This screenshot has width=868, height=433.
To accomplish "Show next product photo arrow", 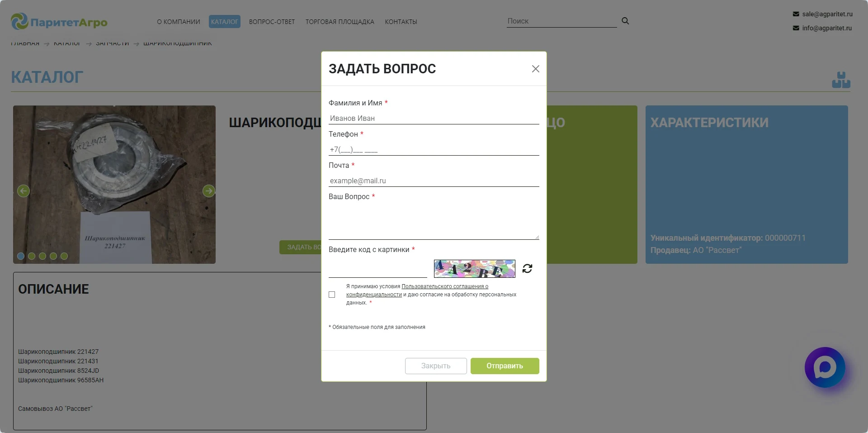I will pos(208,191).
